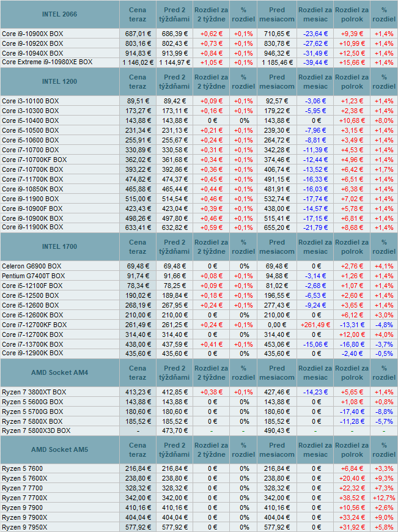Viewport: 398px width, 532px height.
Task: Click the 633,41 € current price
Action: click(x=138, y=228)
